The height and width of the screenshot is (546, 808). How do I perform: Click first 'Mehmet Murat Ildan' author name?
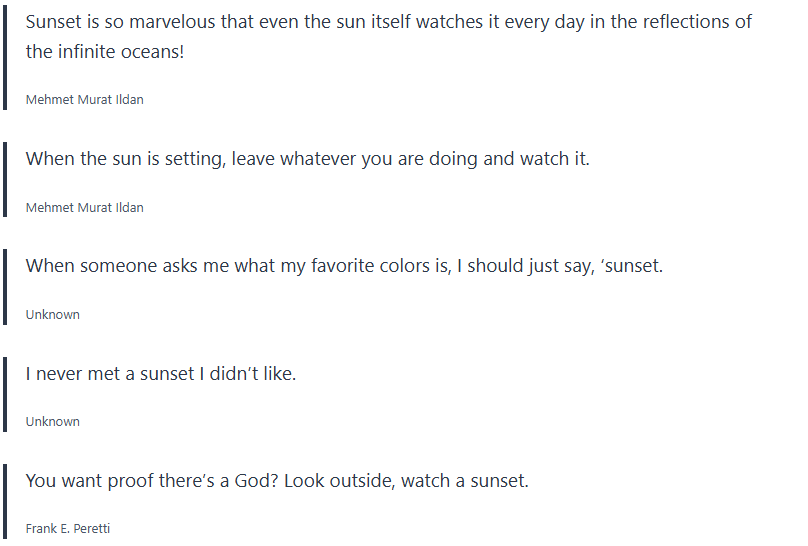(84, 100)
